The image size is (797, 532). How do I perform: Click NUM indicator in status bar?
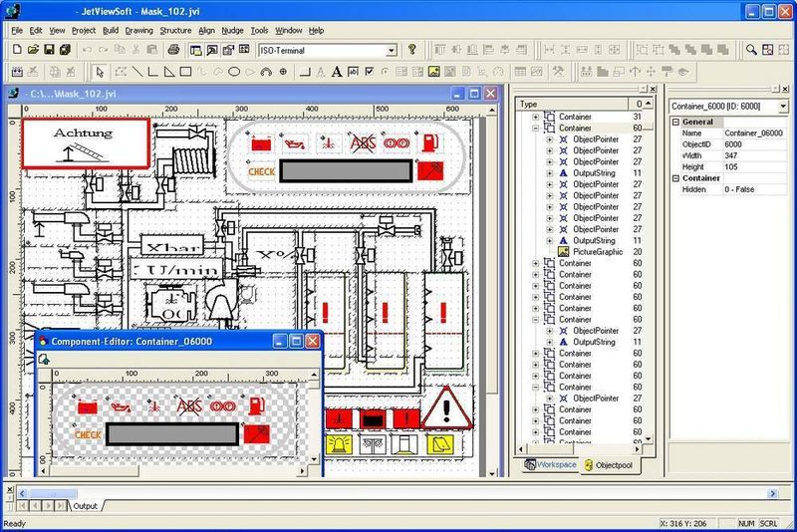point(746,523)
